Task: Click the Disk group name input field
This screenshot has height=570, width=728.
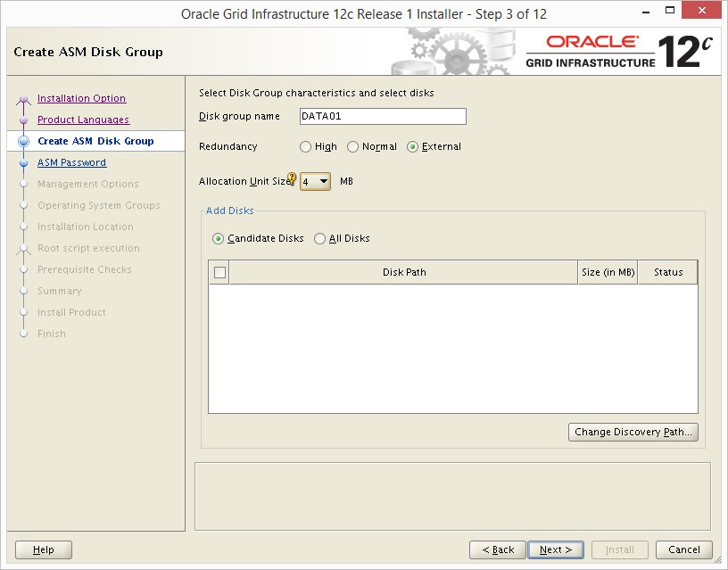Action: click(383, 117)
